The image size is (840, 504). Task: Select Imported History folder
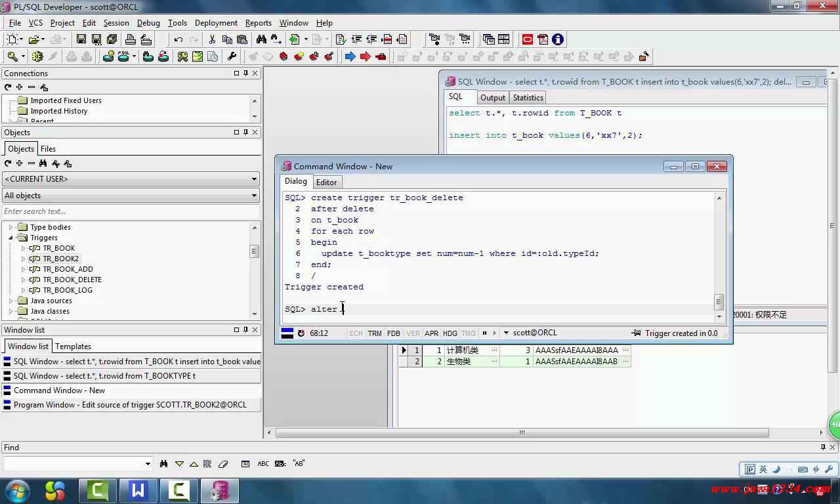click(x=58, y=111)
